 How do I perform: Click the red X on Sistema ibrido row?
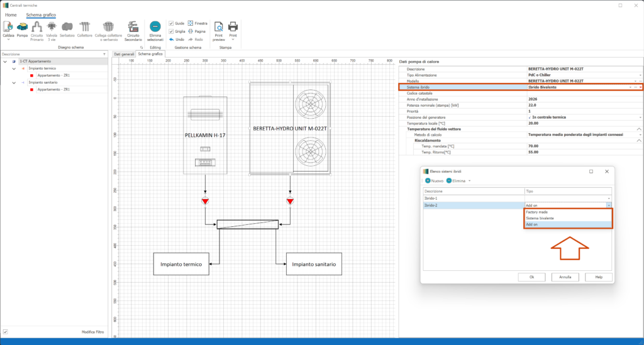click(x=640, y=87)
